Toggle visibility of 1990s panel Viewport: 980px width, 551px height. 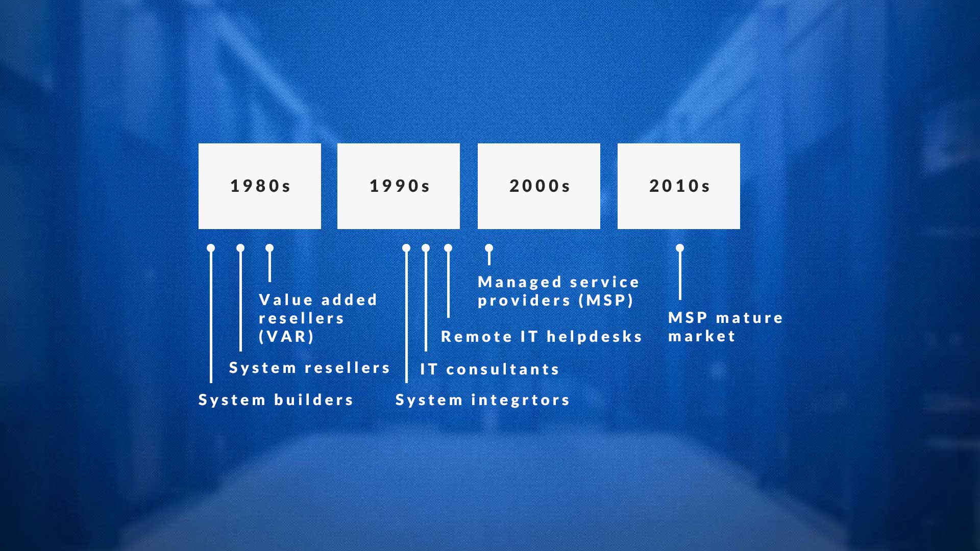click(399, 186)
